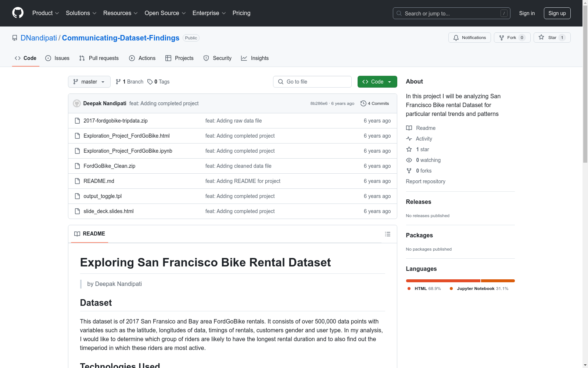
Task: Expand the green Code dropdown button
Action: [x=377, y=82]
